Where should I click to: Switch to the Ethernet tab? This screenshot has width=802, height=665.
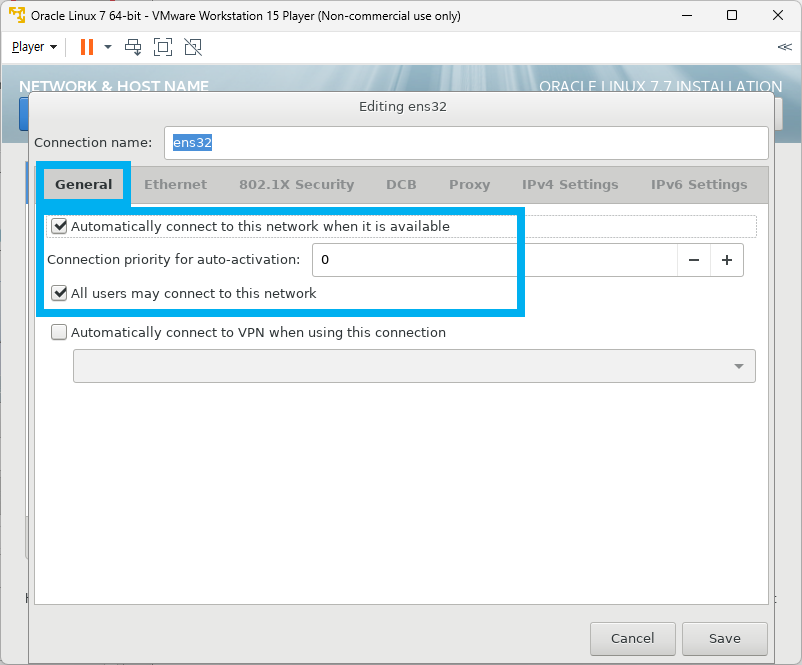pos(175,185)
